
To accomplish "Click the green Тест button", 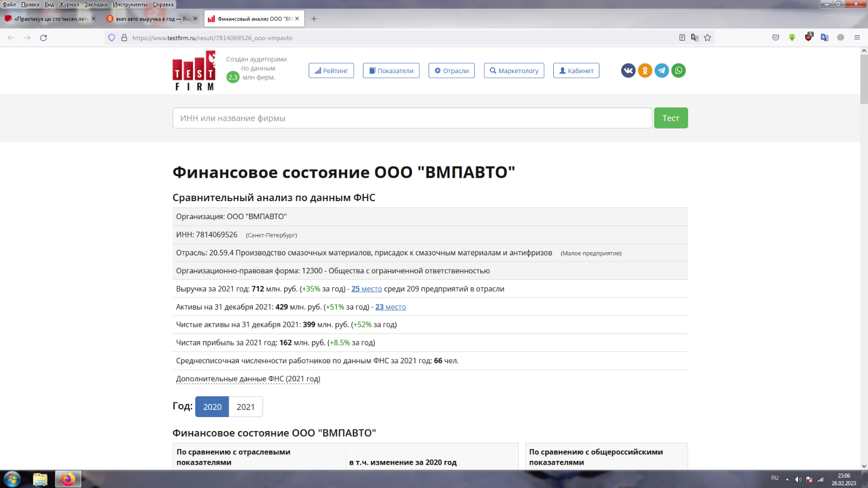I will click(x=671, y=118).
